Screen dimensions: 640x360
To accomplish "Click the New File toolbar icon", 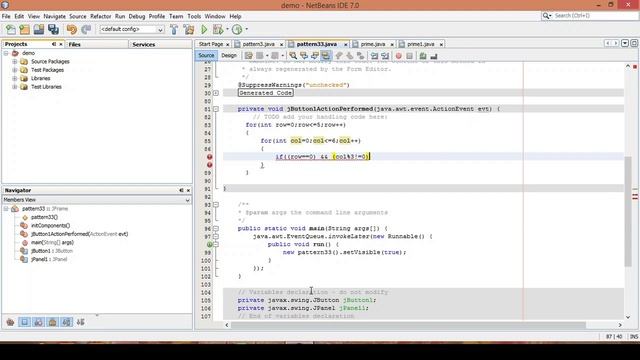I will pyautogui.click(x=11, y=29).
